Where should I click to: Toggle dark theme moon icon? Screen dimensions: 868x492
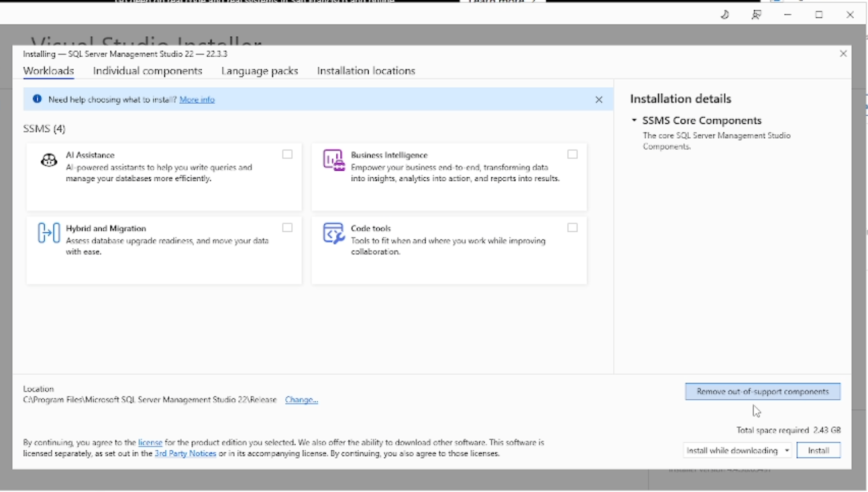coord(725,15)
